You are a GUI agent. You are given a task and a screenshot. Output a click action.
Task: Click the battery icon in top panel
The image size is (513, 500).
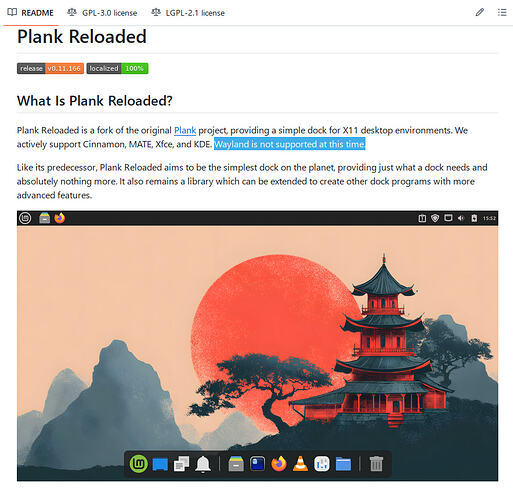[x=474, y=218]
